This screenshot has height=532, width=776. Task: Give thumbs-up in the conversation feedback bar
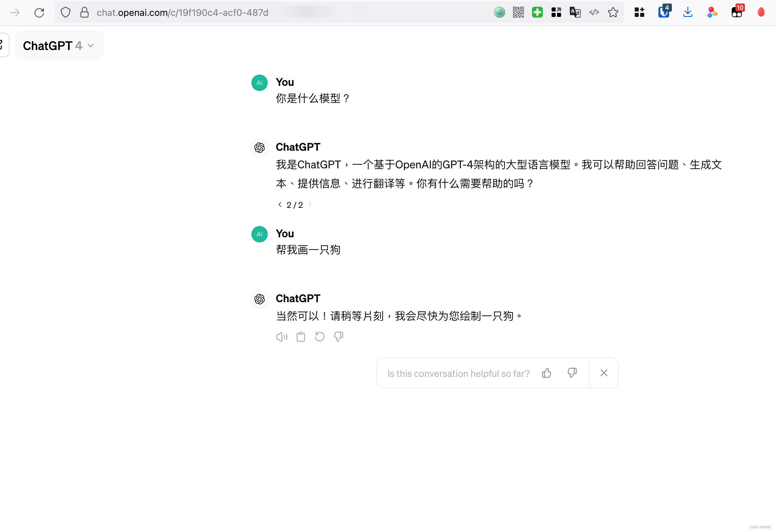tap(546, 373)
